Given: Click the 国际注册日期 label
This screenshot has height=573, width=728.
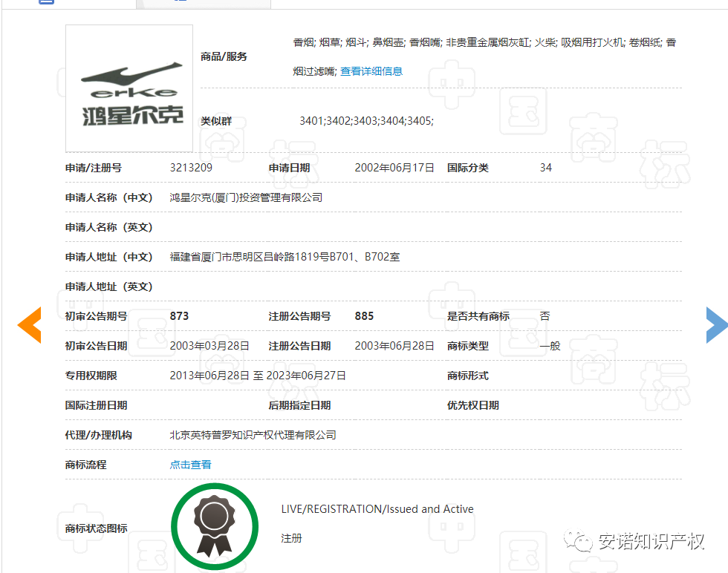Looking at the screenshot, I should click(96, 405).
